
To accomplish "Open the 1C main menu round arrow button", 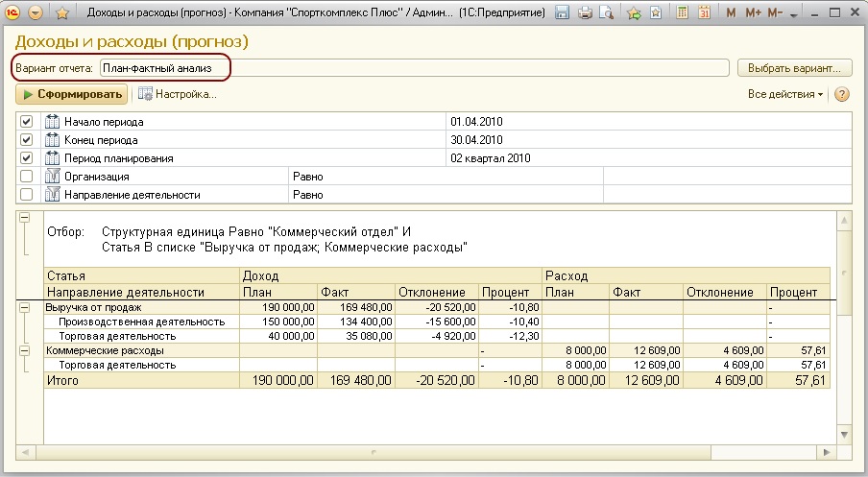I will [36, 13].
